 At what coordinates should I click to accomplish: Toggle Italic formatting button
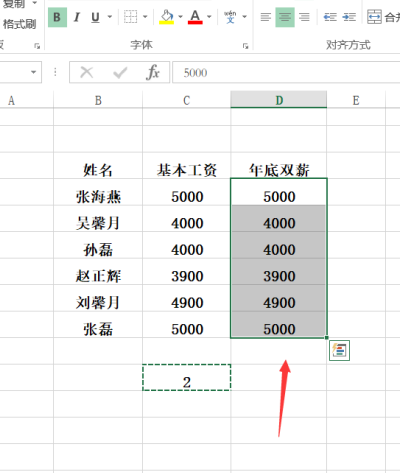coord(77,17)
